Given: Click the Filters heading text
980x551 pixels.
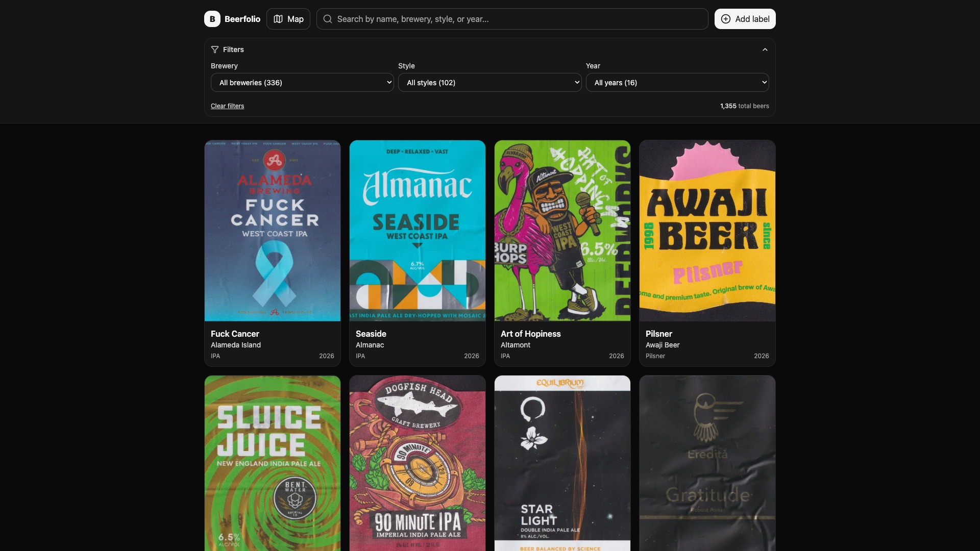Looking at the screenshot, I should (x=233, y=49).
